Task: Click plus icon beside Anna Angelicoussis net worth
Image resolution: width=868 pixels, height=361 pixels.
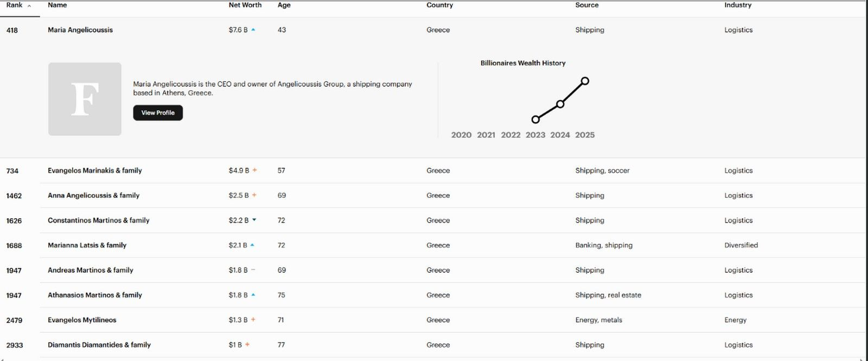Action: point(254,195)
